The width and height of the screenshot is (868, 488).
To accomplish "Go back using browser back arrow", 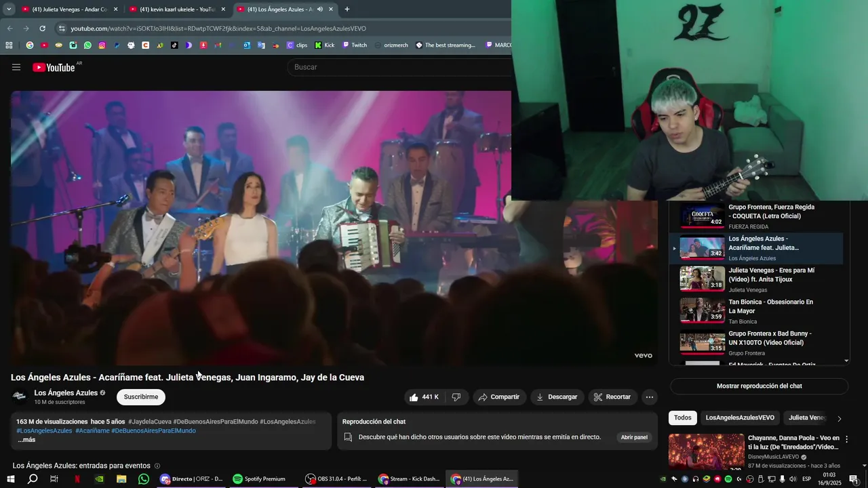I will click(9, 28).
